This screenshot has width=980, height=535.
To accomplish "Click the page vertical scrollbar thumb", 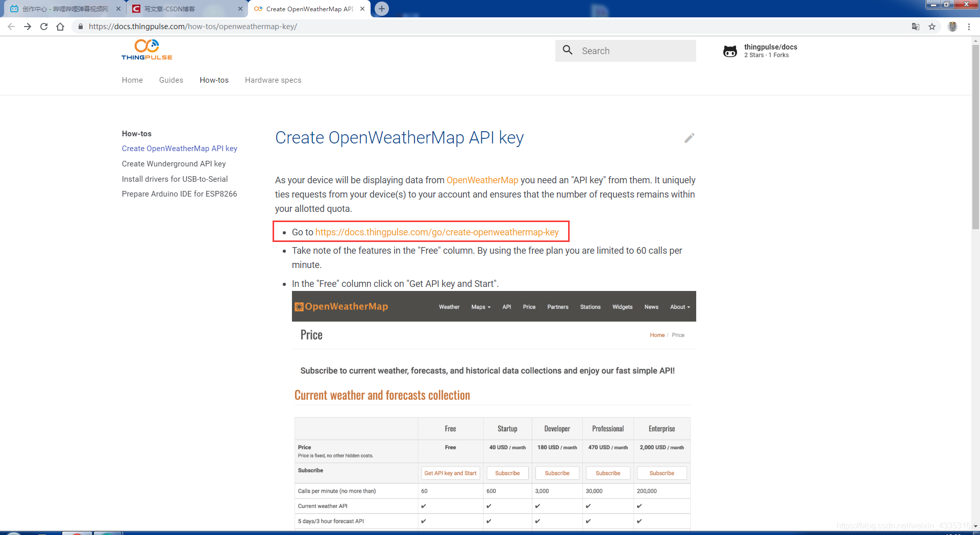I will (x=975, y=137).
